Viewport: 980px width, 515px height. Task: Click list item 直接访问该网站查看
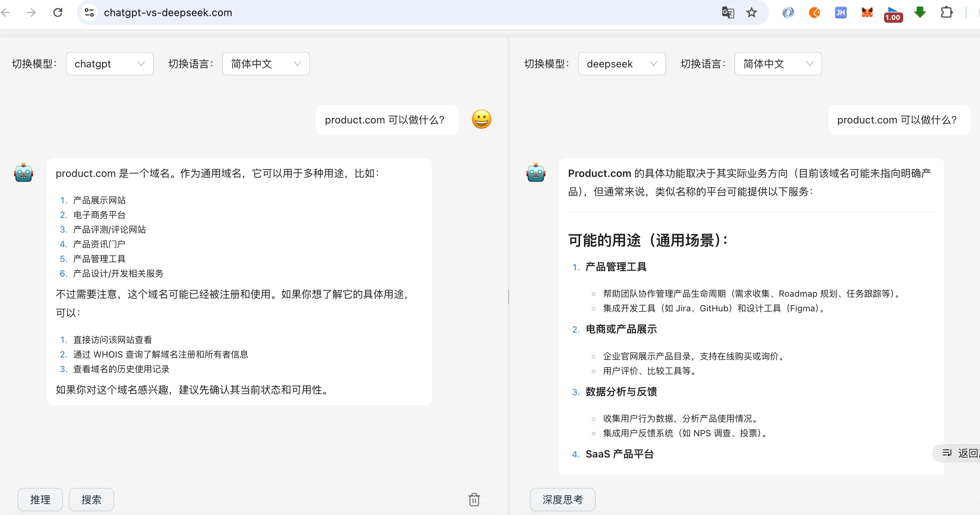(113, 340)
